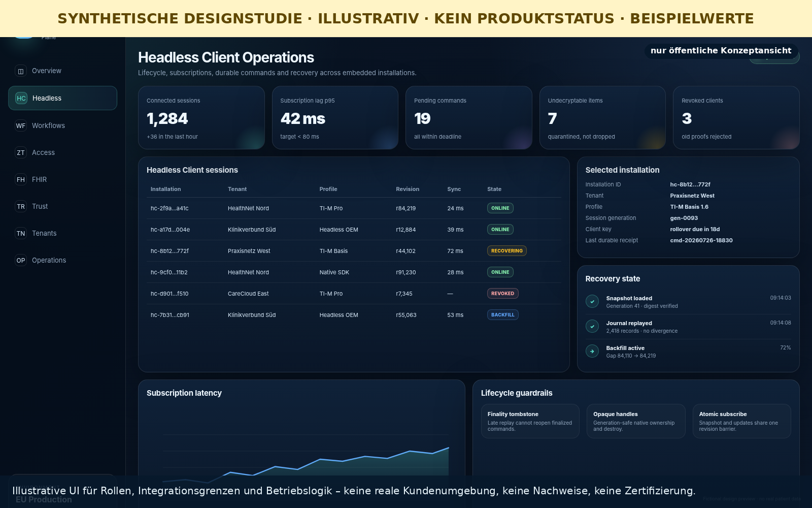Viewport: 812px width, 508px height.
Task: Click the Undecryptable items card
Action: tap(602, 118)
